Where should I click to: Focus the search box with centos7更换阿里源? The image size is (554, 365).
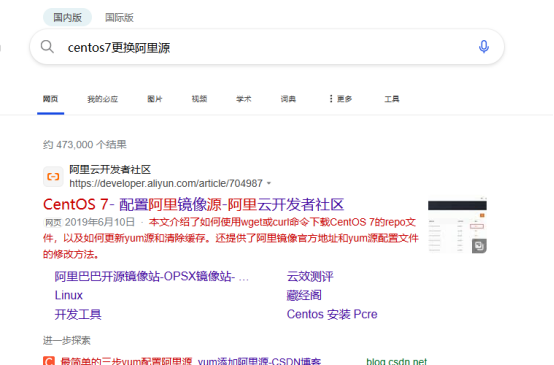click(267, 47)
